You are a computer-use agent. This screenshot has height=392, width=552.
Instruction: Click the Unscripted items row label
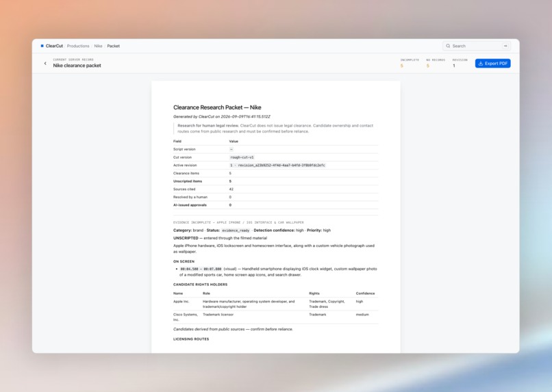(x=188, y=181)
